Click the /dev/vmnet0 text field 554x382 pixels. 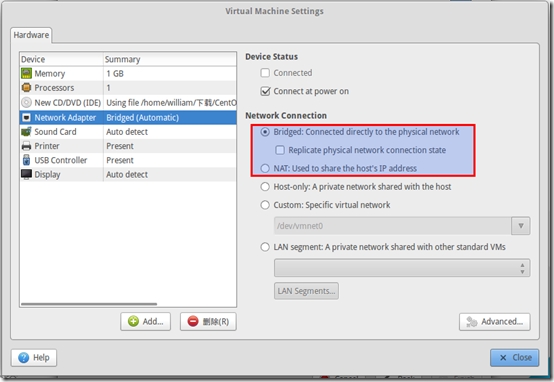pyautogui.click(x=393, y=226)
